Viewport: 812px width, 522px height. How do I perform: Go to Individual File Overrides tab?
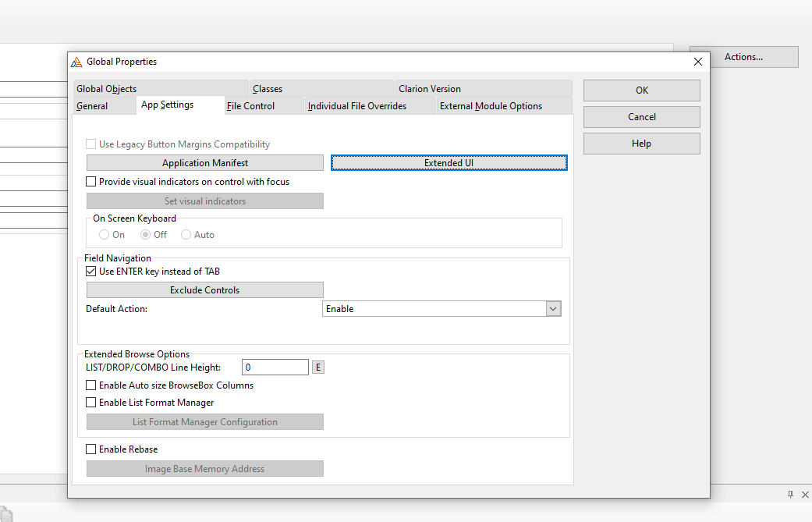click(356, 106)
